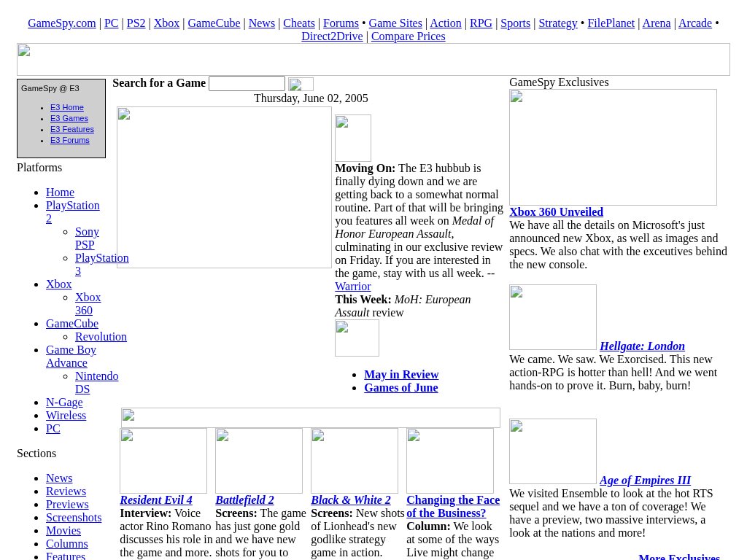Open the Xbox 360 Unveiled headline link
The height and width of the screenshot is (560, 747).
[x=556, y=212]
